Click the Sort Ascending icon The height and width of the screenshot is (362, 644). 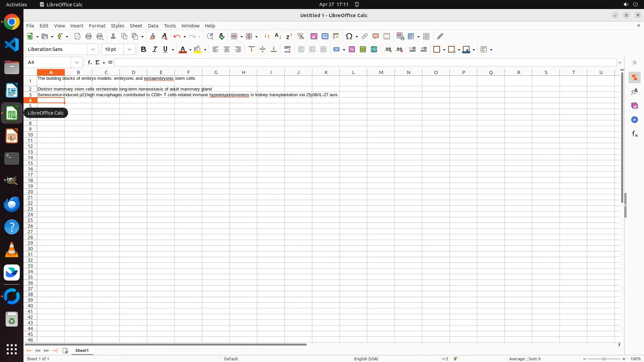[278, 36]
